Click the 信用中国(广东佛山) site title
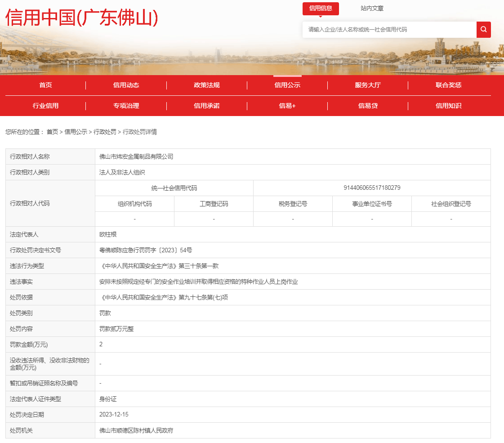Screen dimensions: 504x443 pos(82,18)
